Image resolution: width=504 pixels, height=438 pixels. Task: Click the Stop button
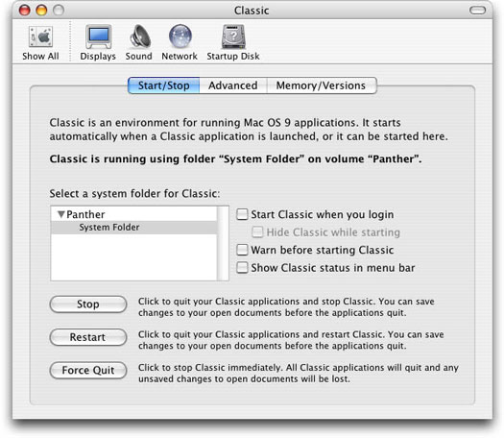point(88,304)
